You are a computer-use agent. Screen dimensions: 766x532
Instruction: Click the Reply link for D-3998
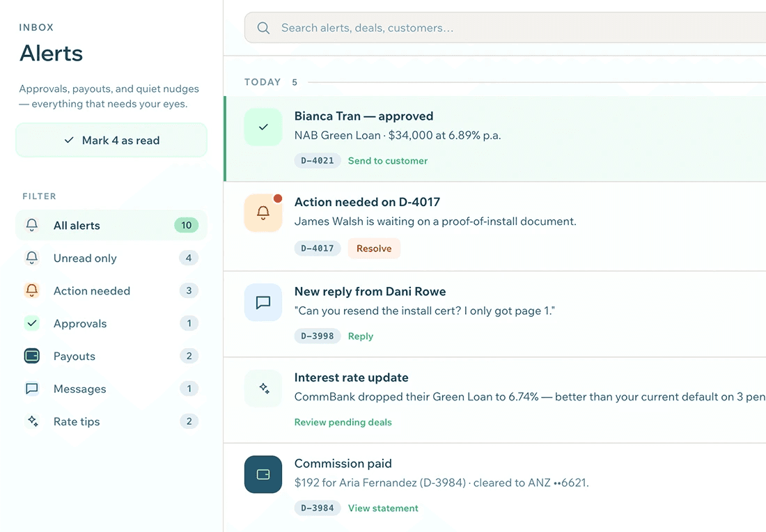click(361, 336)
